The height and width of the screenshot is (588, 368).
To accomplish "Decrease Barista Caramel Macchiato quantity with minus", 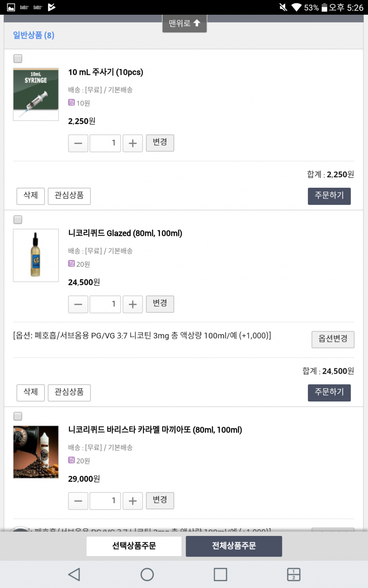I will tap(78, 501).
